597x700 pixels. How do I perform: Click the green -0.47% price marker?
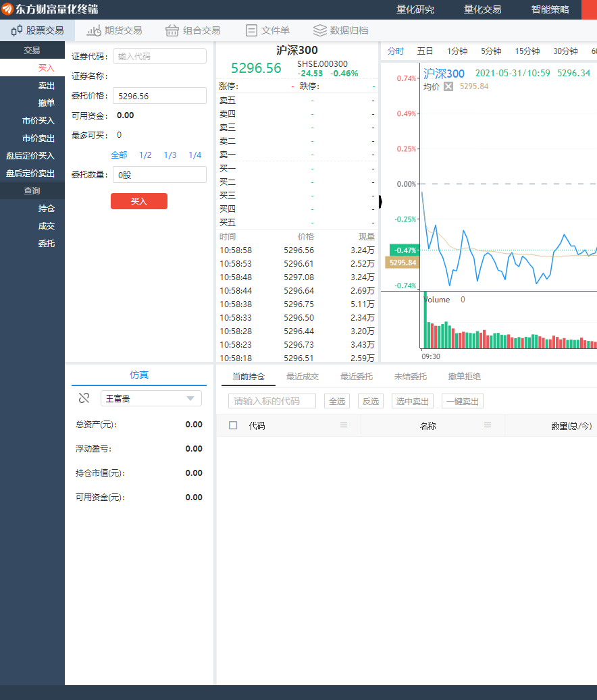404,250
